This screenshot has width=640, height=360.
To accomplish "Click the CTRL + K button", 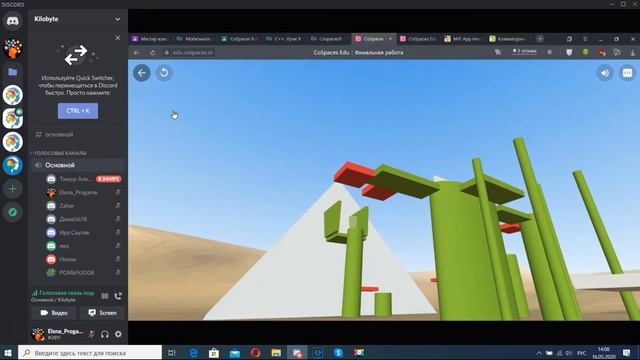I will 78,111.
